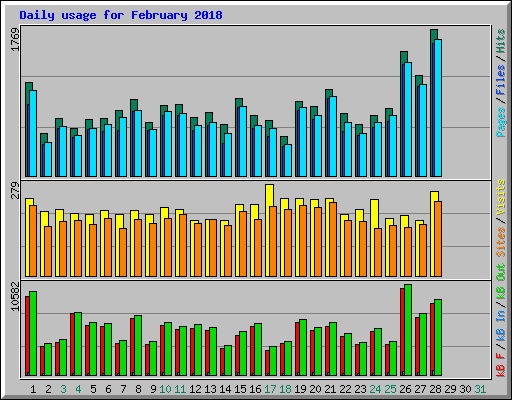
Task: Click the 'Daily usage for February 2018' title
Action: pyautogui.click(x=121, y=15)
